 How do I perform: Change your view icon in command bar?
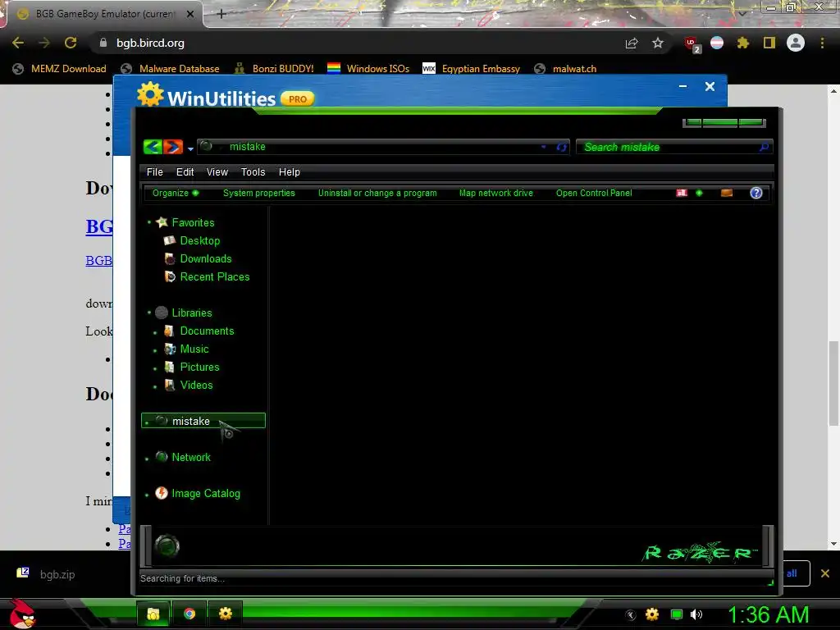tap(682, 193)
